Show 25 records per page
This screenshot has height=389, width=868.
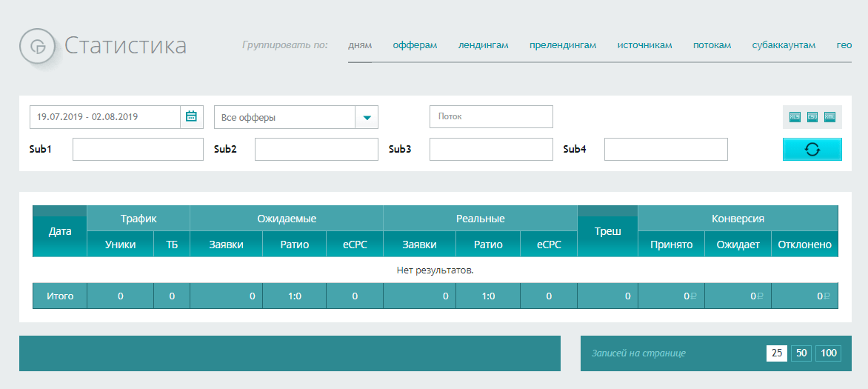click(777, 353)
